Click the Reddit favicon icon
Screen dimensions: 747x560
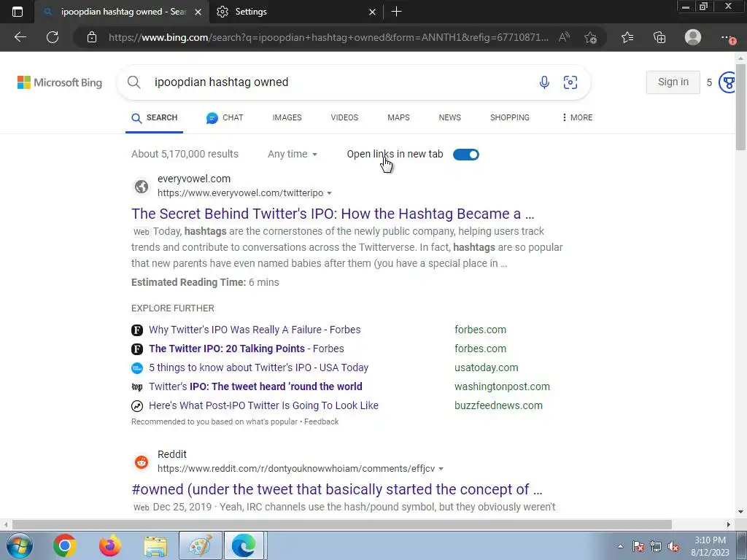(142, 462)
